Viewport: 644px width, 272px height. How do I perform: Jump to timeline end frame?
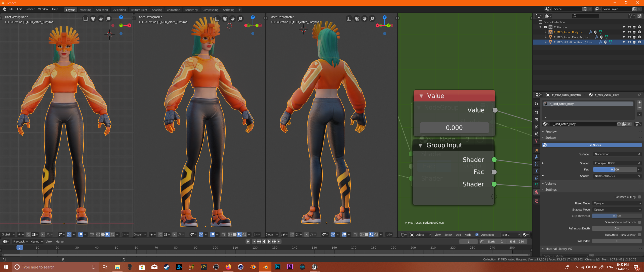point(279,242)
